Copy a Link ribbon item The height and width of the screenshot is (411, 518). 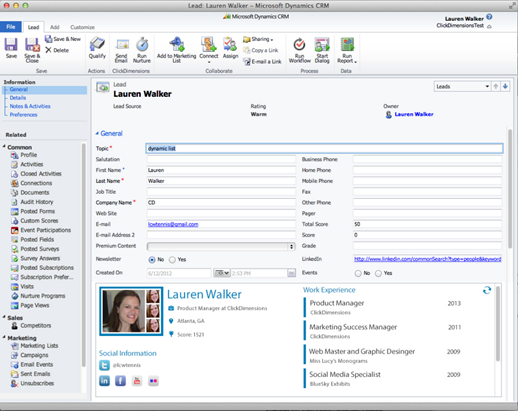261,50
